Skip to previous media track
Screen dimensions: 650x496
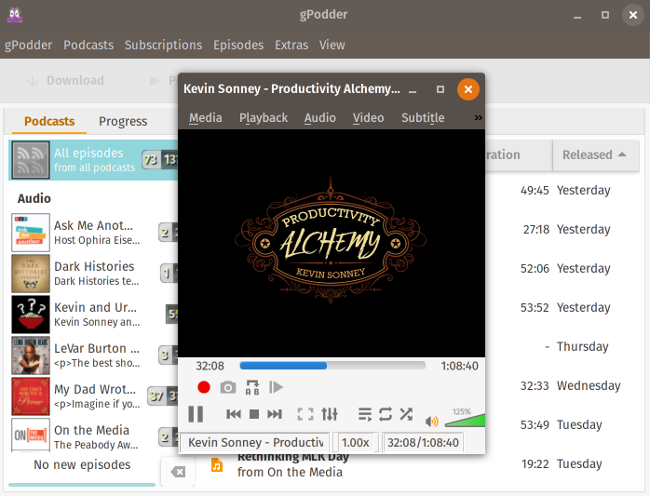[x=233, y=414]
